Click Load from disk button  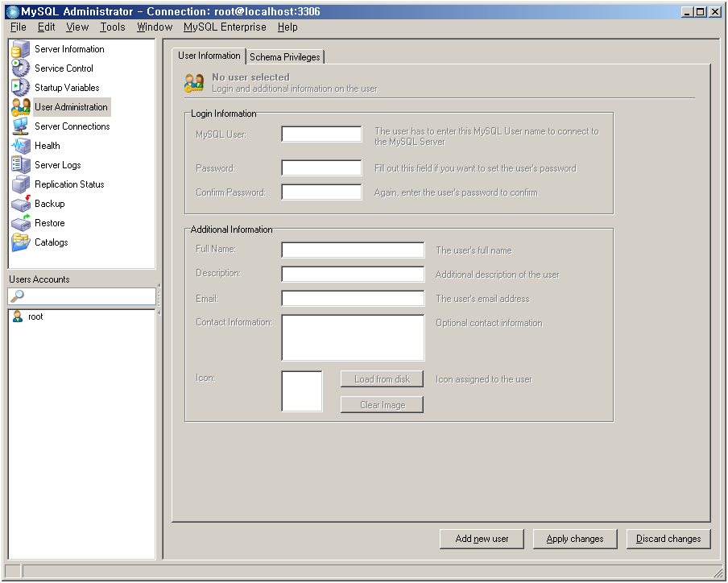coord(382,379)
